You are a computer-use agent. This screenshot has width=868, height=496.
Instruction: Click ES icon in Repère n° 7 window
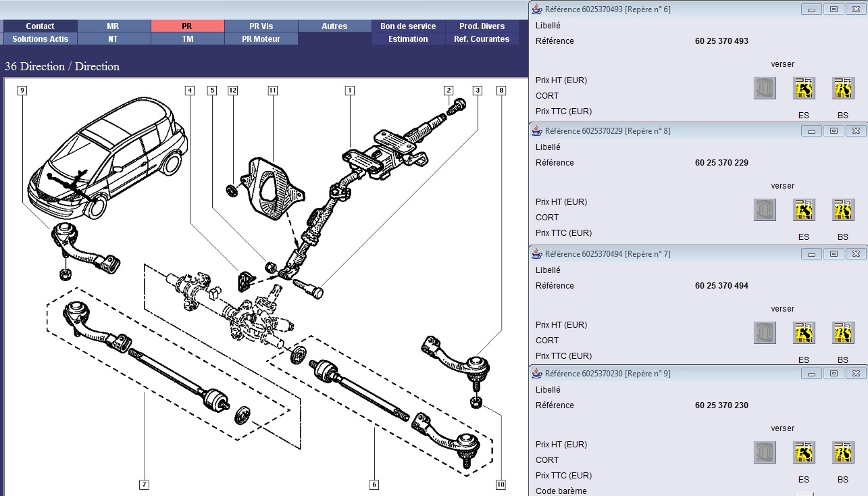click(x=804, y=333)
